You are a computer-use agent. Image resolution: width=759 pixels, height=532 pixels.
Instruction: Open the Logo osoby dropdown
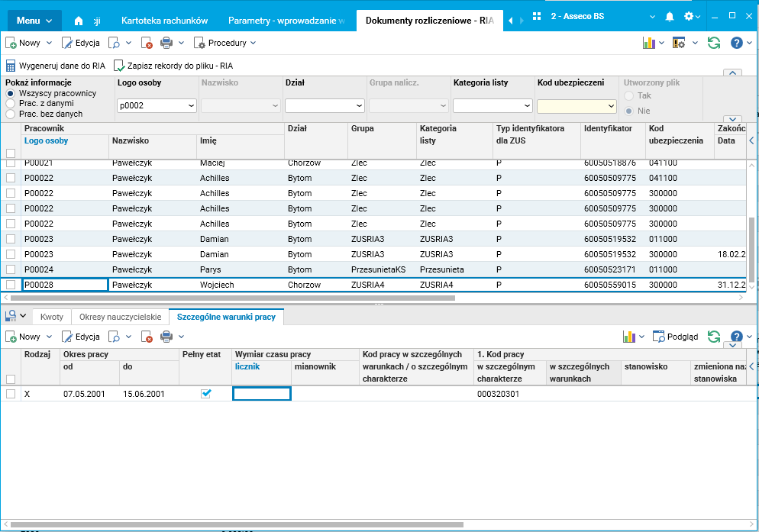[191, 106]
